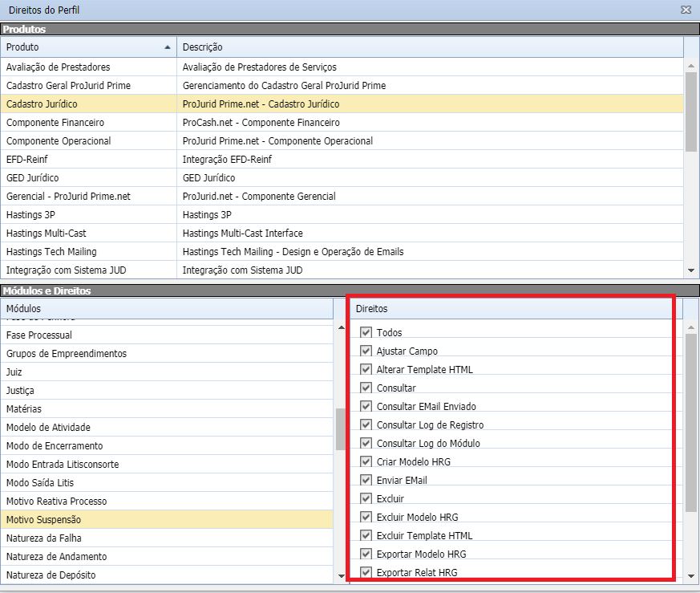This screenshot has height=593, width=700.
Task: Toggle the Todos checkbox
Action: pos(366,332)
